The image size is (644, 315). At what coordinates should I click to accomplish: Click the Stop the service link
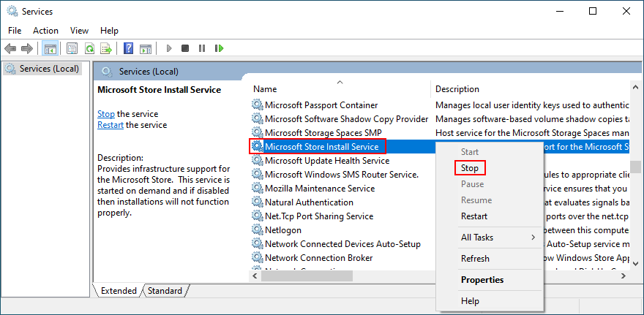(106, 114)
